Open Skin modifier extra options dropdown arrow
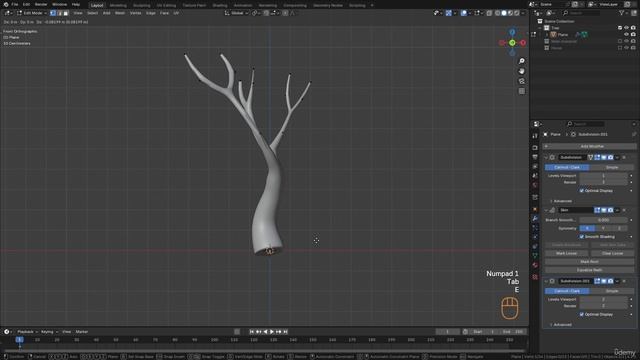The width and height of the screenshot is (640, 360). click(x=617, y=210)
